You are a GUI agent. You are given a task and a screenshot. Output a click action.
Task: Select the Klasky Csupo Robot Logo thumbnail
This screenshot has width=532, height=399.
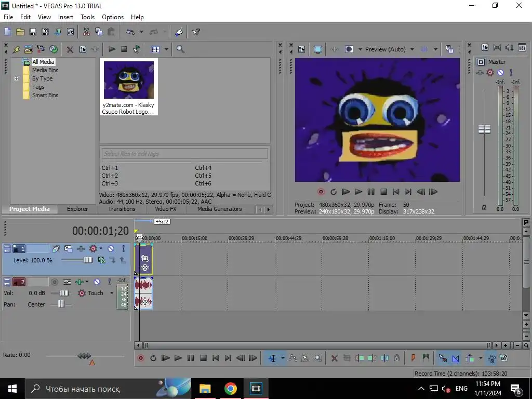click(129, 87)
